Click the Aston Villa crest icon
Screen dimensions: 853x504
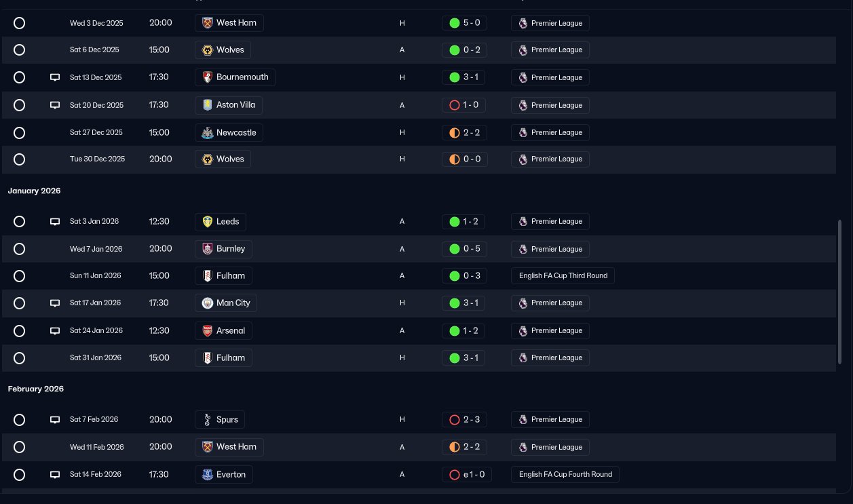[208, 105]
